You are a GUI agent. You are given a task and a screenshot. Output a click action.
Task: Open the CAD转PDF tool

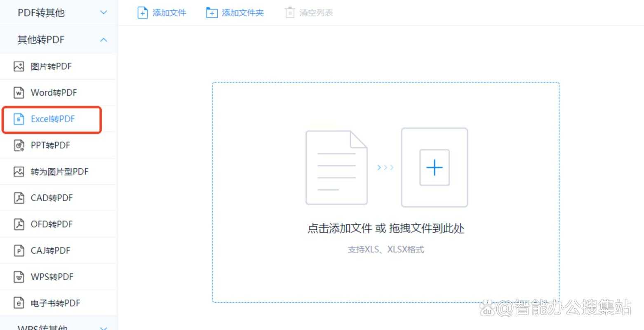(x=51, y=198)
